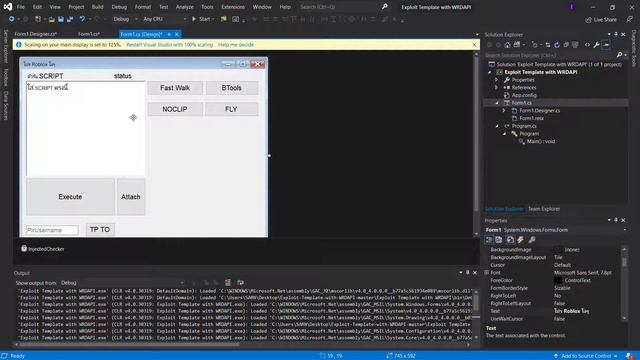Switch to the Form1.cs code tab
Viewport: 640px width, 360px height.
(89, 34)
